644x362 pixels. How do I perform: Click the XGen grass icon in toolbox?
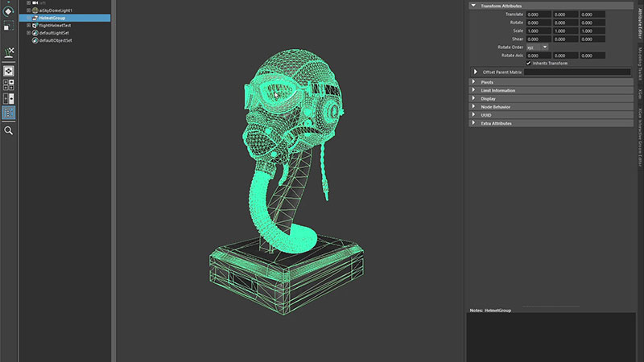(x=9, y=52)
